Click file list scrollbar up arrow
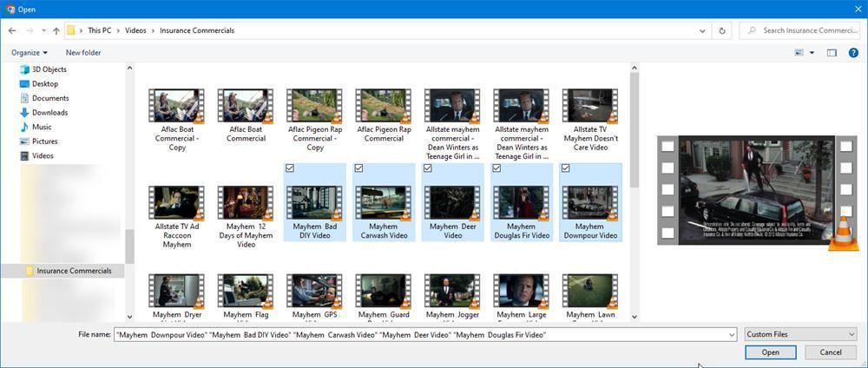Screen dimensions: 868x368 point(635,68)
